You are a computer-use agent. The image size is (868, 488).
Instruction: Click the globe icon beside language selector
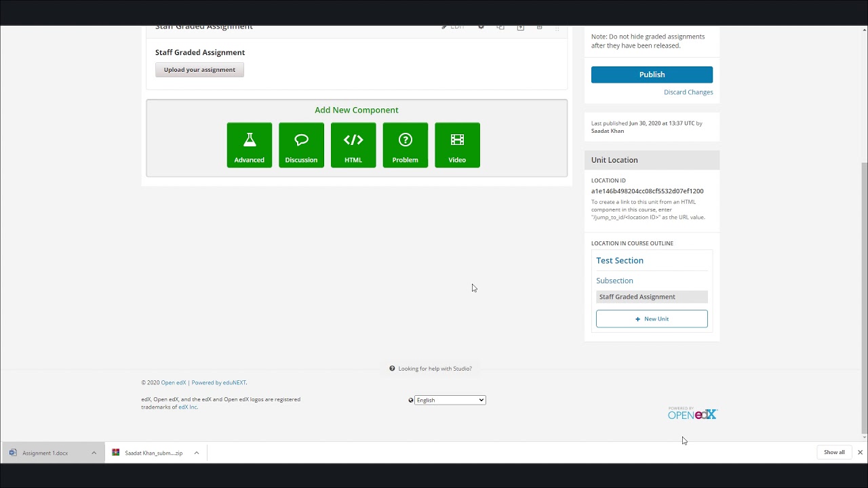[411, 400]
